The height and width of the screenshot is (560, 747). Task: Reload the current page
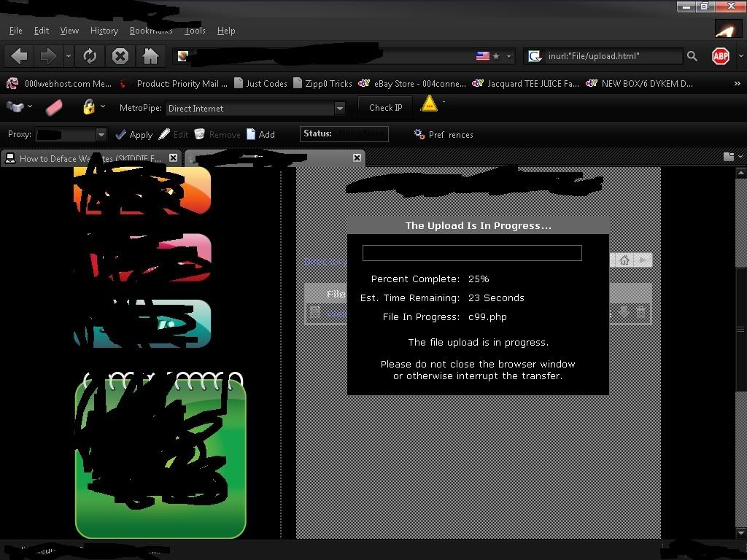point(90,56)
